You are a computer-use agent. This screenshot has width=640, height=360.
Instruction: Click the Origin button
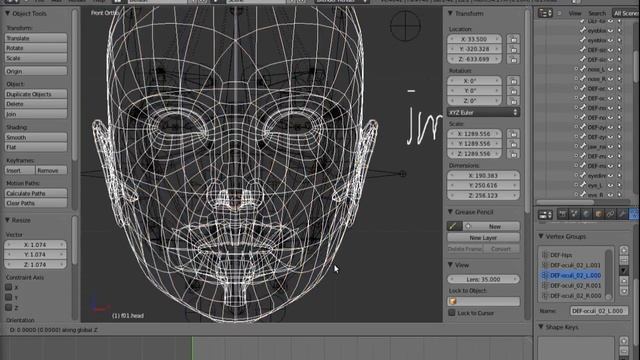pyautogui.click(x=36, y=71)
